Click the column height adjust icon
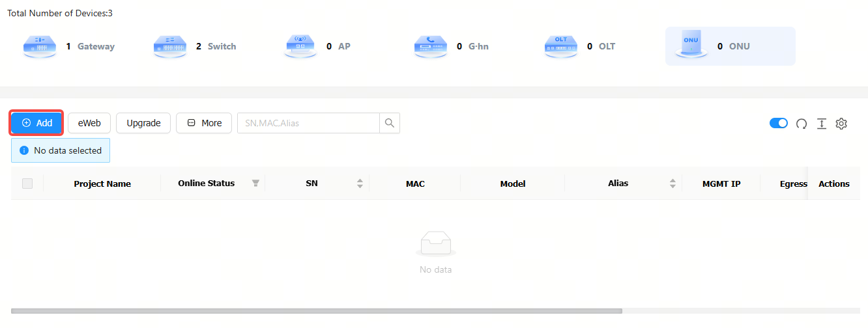The image size is (868, 328). (822, 124)
